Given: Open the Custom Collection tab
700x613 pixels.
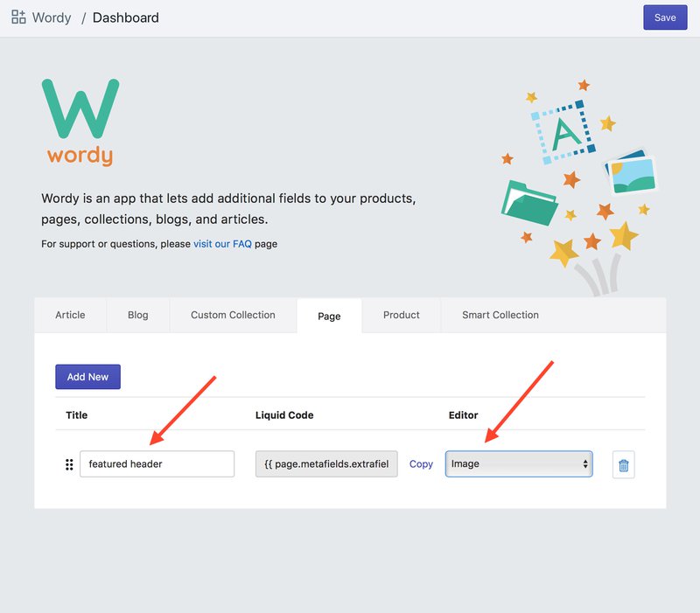Looking at the screenshot, I should tap(233, 315).
